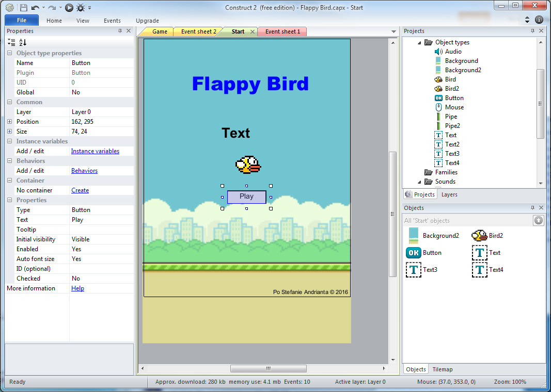Switch to categorized property view icon
The image size is (551, 392).
[x=11, y=42]
